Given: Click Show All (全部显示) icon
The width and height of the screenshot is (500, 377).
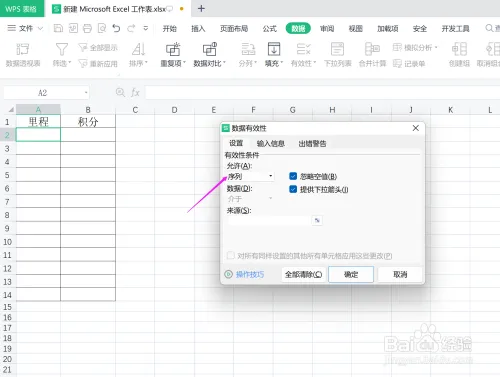Looking at the screenshot, I should [98, 48].
